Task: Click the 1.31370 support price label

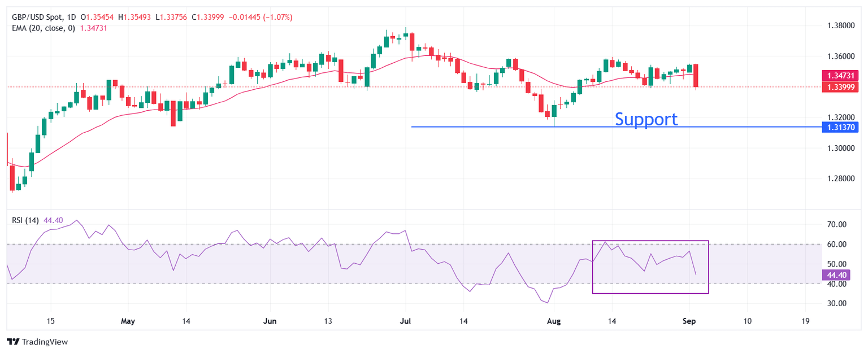Action: (842, 127)
